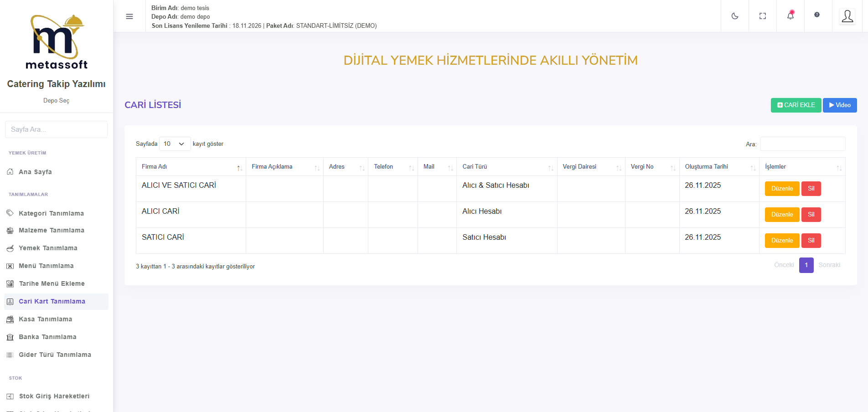Image resolution: width=868 pixels, height=412 pixels.
Task: Expand the records-per-page dropdown
Action: [175, 144]
